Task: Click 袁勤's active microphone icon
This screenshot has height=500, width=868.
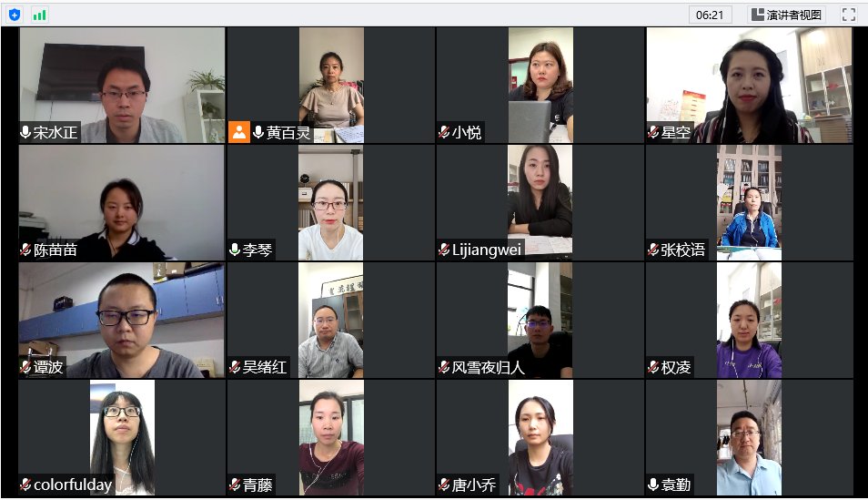Action: point(653,485)
